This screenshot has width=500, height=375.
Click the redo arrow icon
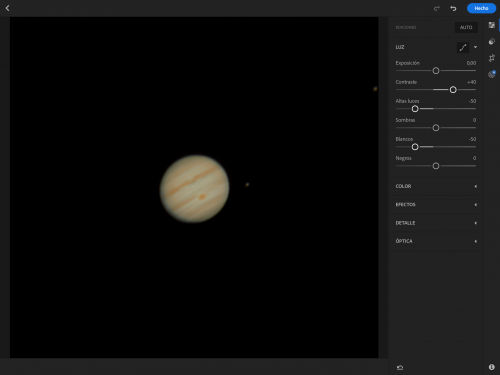point(437,8)
